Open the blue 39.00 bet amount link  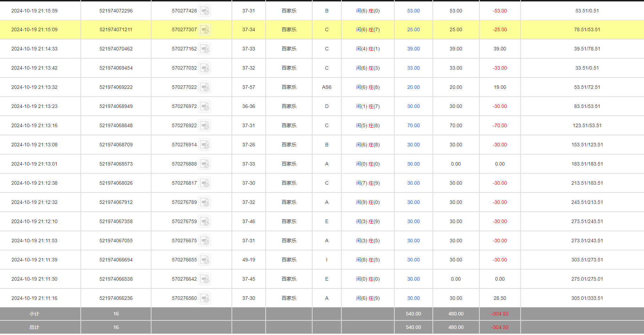point(413,49)
